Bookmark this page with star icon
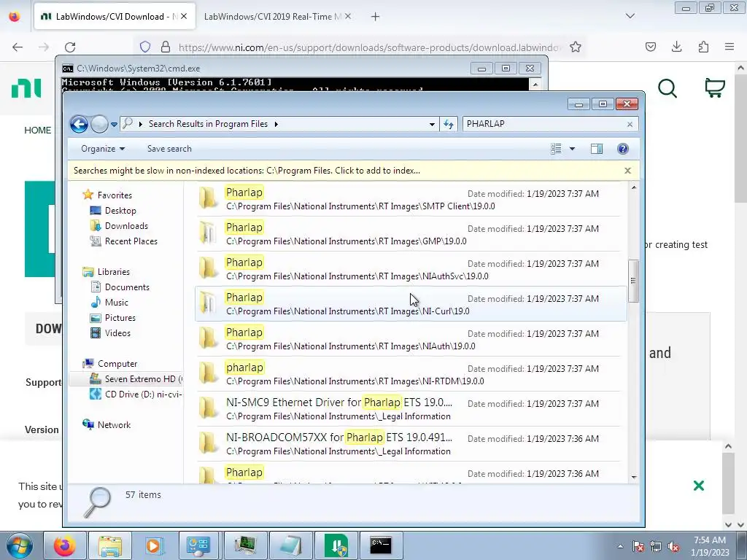This screenshot has height=560, width=747. point(576,47)
